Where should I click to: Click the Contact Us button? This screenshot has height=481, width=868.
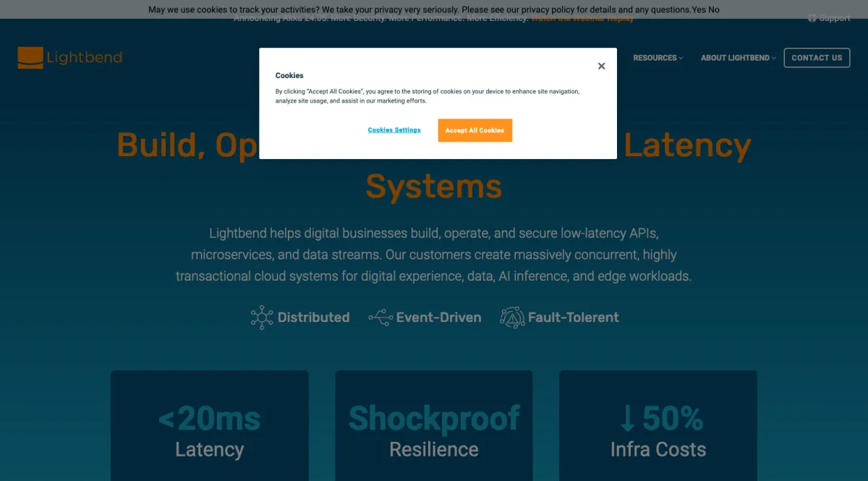[817, 58]
